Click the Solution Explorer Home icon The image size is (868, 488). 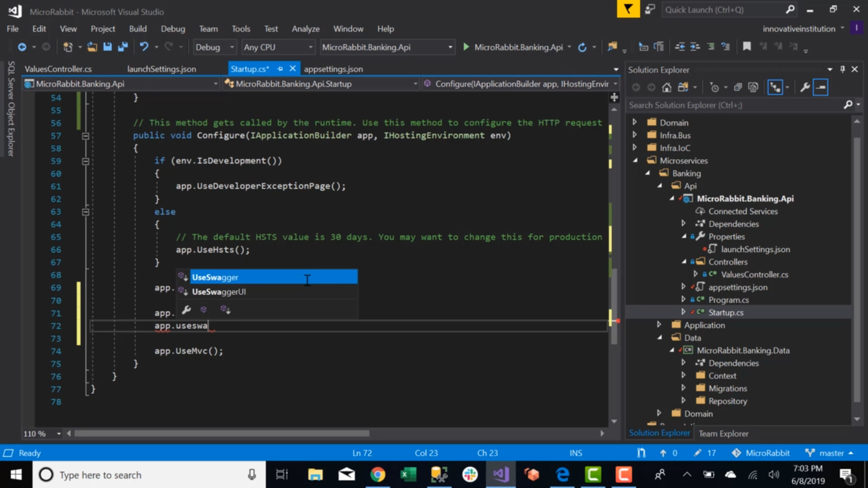(666, 87)
